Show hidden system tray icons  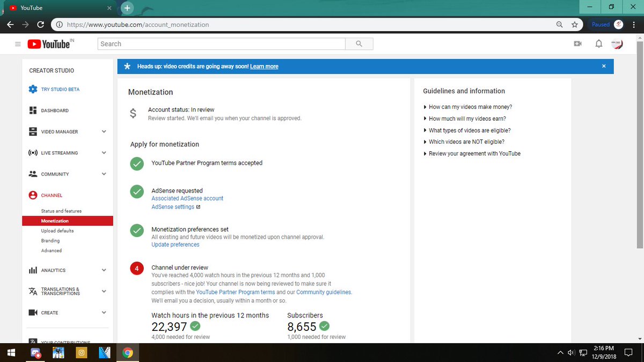(560, 352)
